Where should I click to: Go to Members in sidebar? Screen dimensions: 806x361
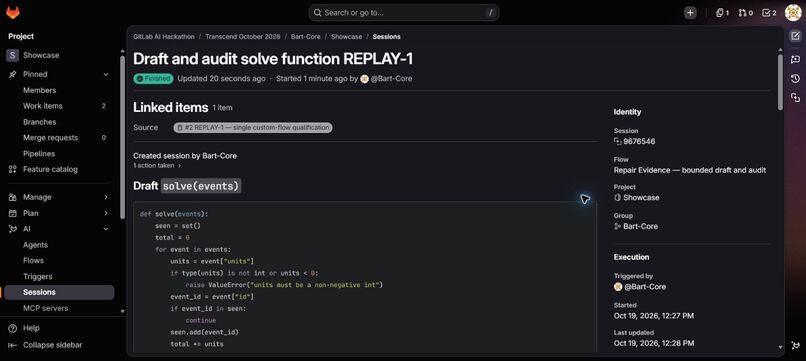click(40, 90)
